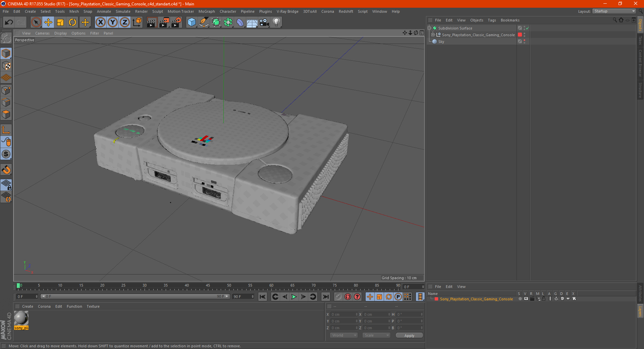Open the MoGraph menu
Screen dimensions: 644x349
(207, 11)
